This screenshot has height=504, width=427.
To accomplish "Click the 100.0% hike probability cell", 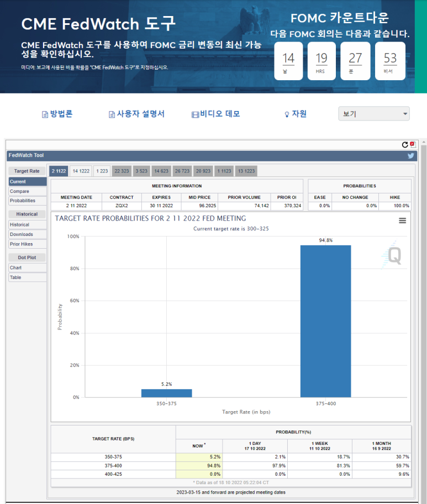I will pyautogui.click(x=395, y=206).
